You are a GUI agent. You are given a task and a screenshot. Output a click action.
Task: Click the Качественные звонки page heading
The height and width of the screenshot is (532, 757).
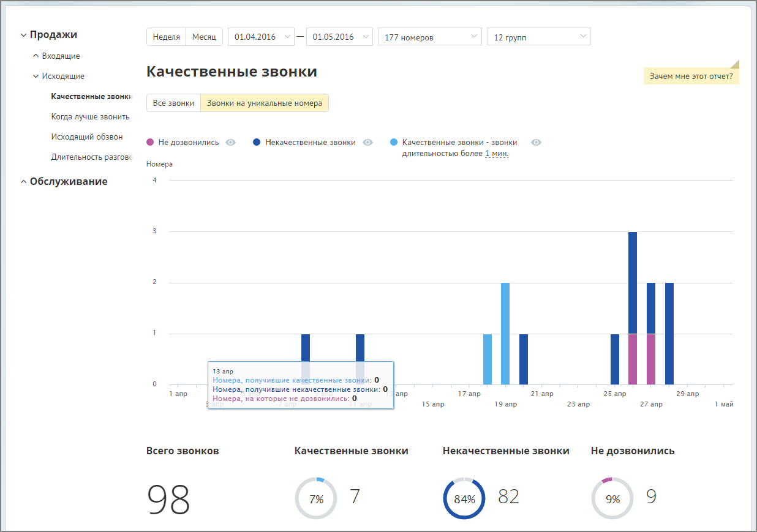(232, 72)
